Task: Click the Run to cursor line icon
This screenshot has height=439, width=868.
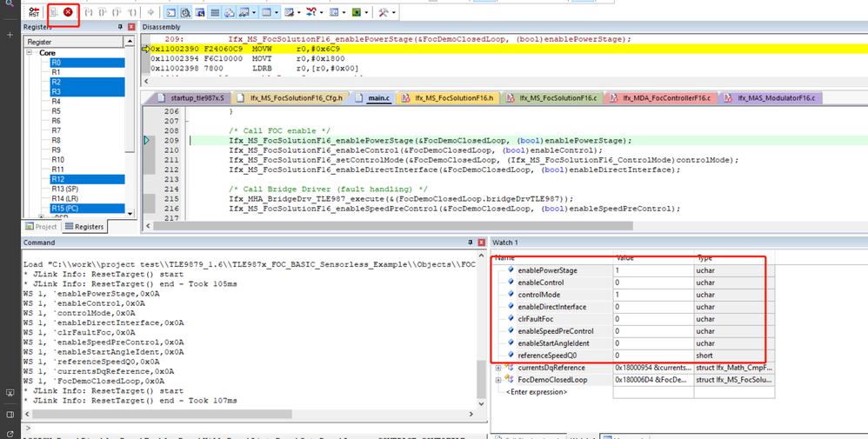Action: tap(131, 12)
